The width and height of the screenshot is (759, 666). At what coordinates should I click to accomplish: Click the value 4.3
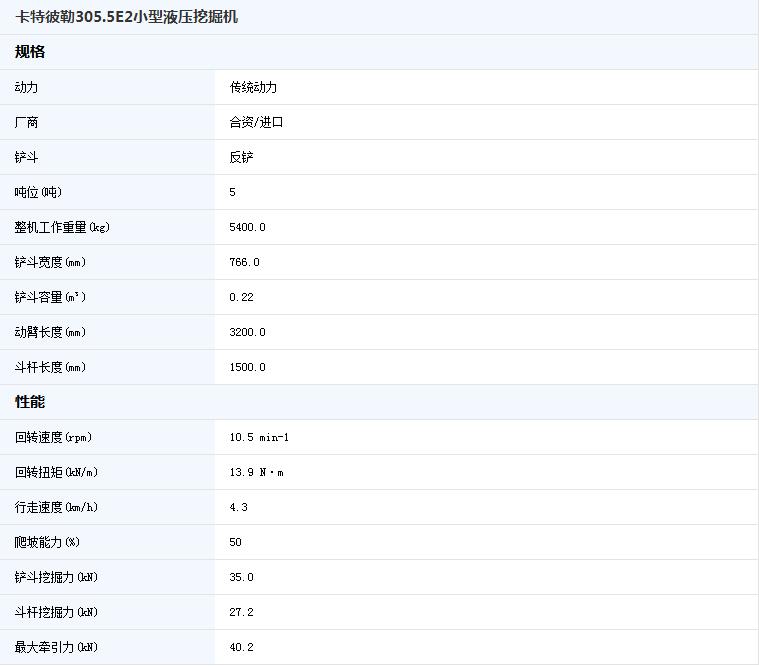coord(239,507)
